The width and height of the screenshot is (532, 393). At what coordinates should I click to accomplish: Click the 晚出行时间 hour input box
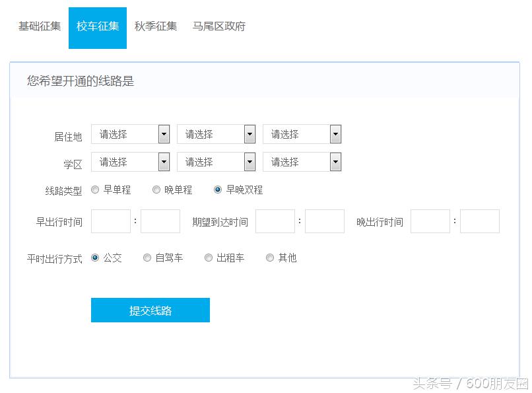430,221
